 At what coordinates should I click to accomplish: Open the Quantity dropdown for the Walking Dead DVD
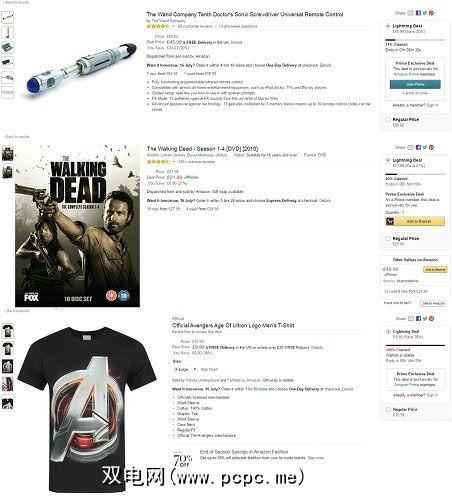[x=395, y=212]
